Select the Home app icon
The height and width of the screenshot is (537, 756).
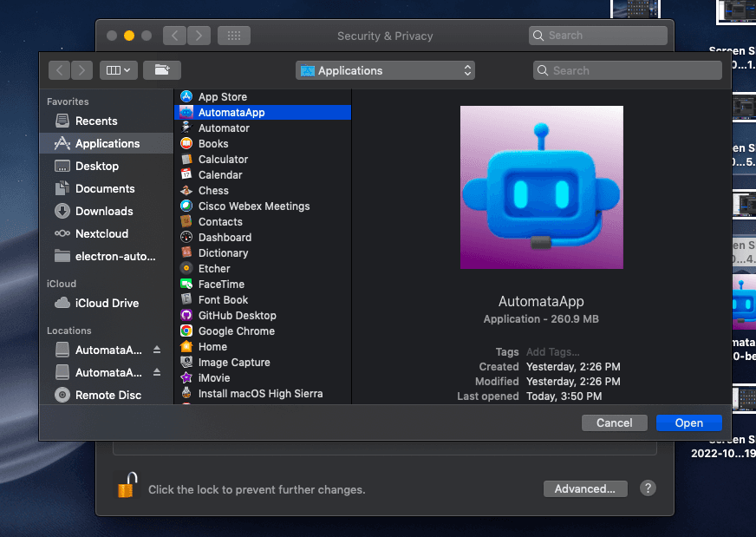(186, 346)
